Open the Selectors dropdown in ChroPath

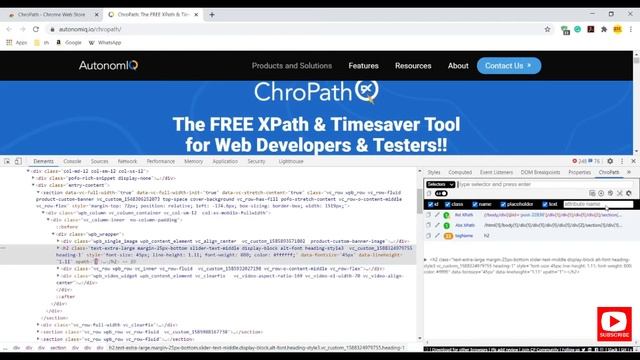[440, 184]
